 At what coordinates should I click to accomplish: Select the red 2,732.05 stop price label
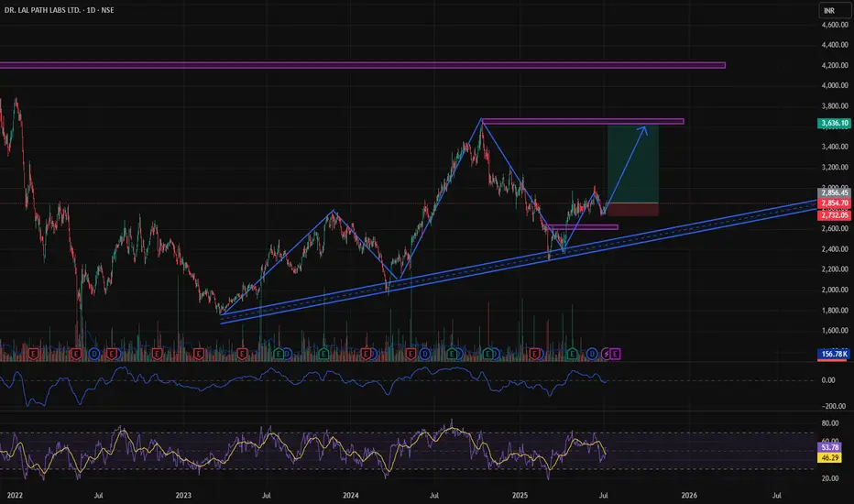click(834, 215)
